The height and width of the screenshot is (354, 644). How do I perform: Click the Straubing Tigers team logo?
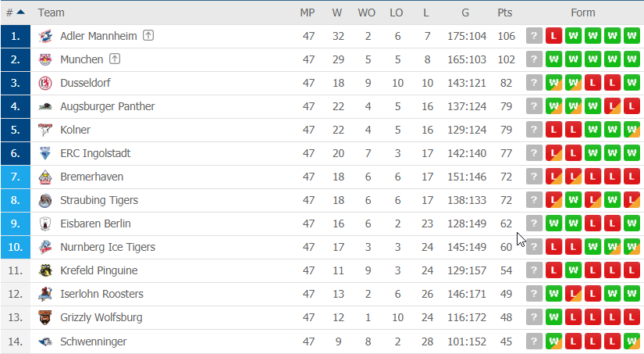click(x=45, y=200)
